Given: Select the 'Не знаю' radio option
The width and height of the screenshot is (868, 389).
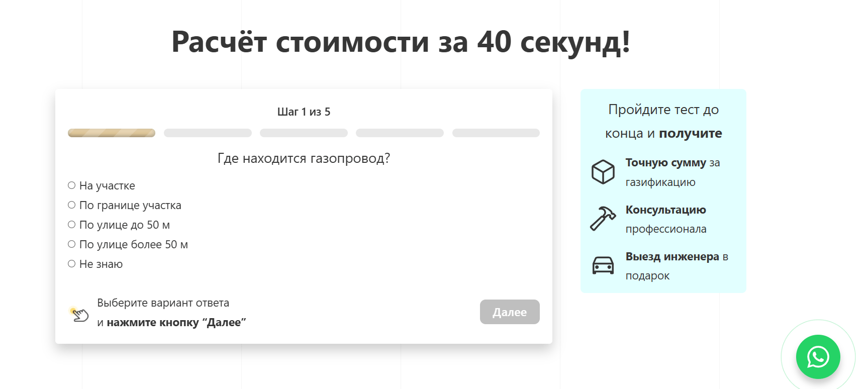Looking at the screenshot, I should (72, 264).
